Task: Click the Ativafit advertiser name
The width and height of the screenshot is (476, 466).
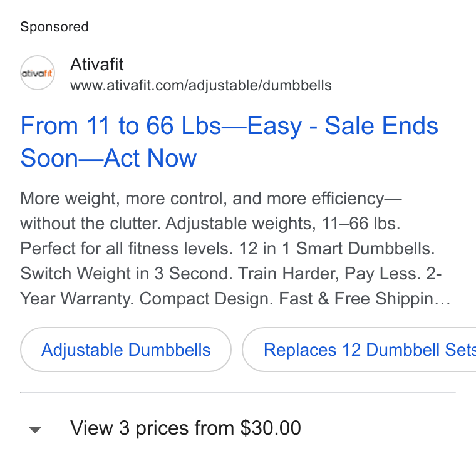Action: click(x=97, y=64)
